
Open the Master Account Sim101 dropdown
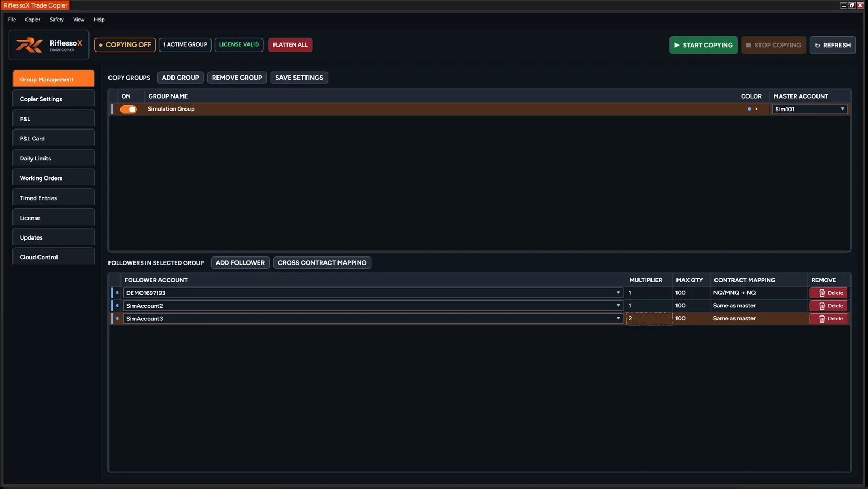(809, 109)
